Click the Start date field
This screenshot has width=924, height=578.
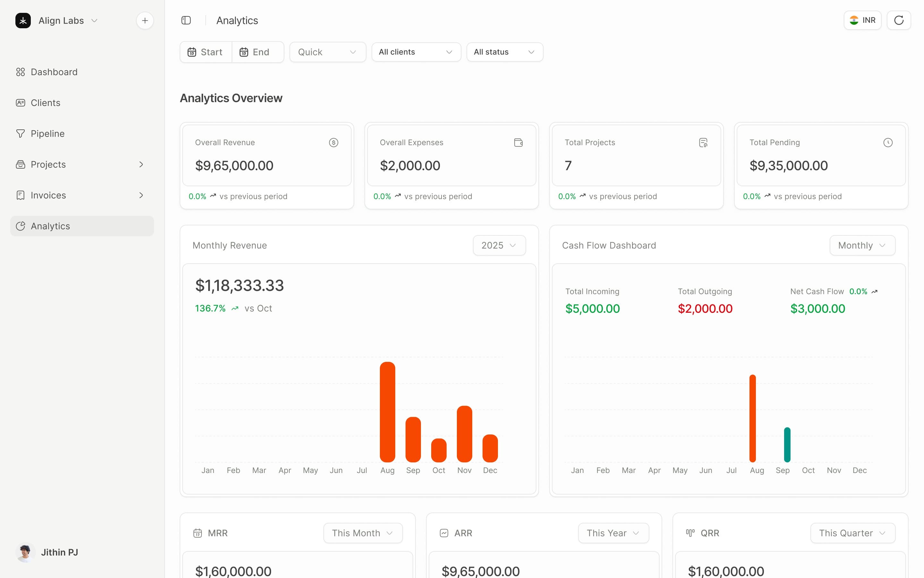(206, 52)
